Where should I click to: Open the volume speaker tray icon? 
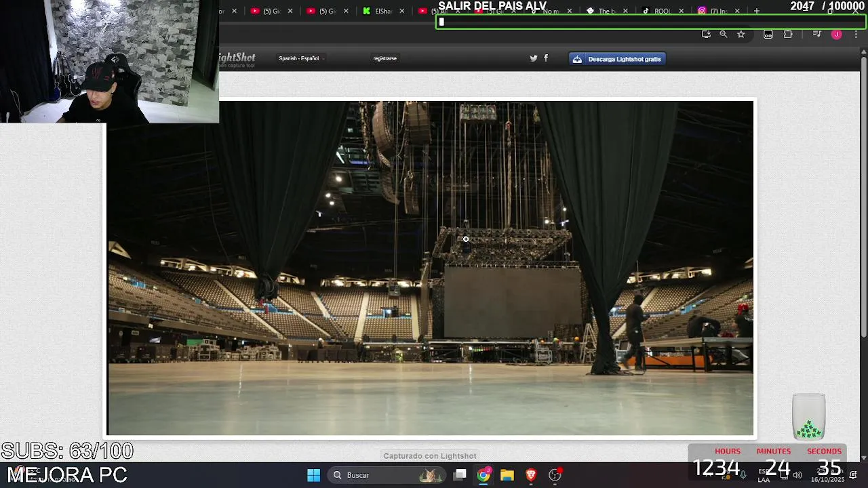(797, 475)
